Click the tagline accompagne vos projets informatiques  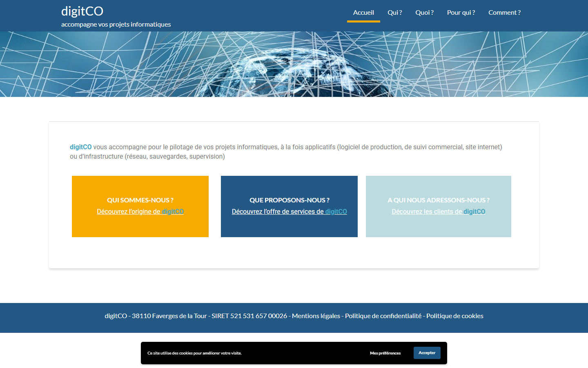116,25
